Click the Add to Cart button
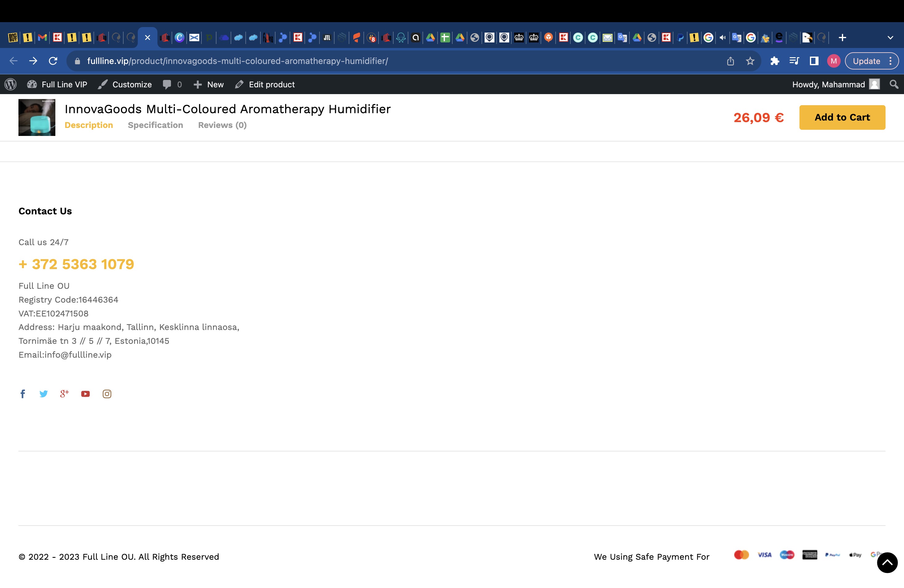904x588 pixels. pos(843,117)
